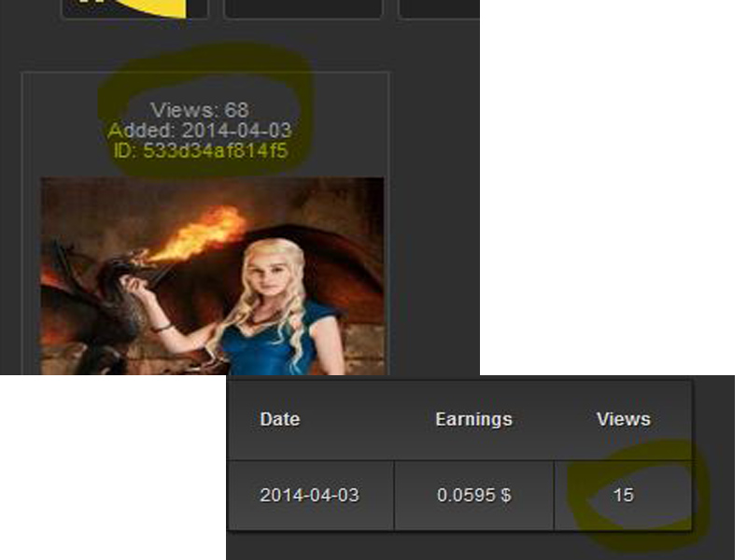Viewport: 747px width, 560px height.
Task: Click the number 68 in views line
Action: pos(236,111)
